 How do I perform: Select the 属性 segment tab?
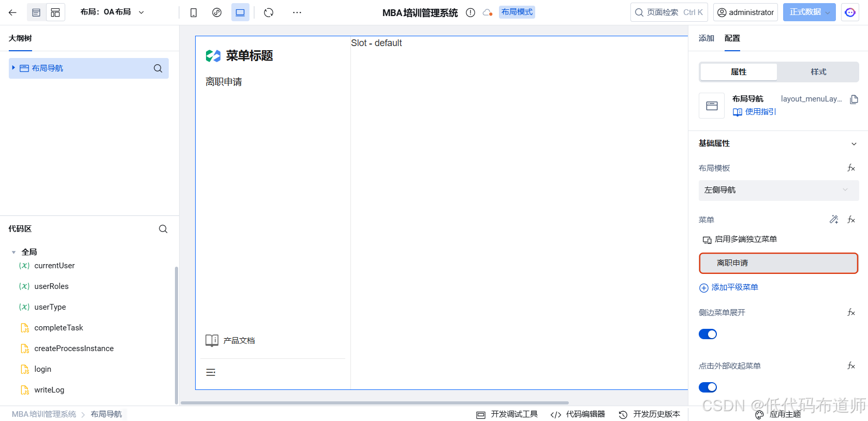739,72
